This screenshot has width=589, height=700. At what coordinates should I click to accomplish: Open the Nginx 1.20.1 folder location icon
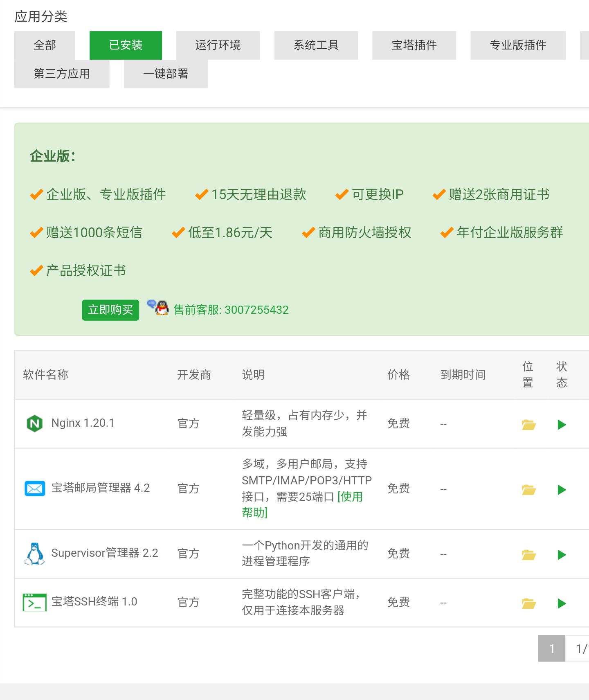pyautogui.click(x=528, y=425)
